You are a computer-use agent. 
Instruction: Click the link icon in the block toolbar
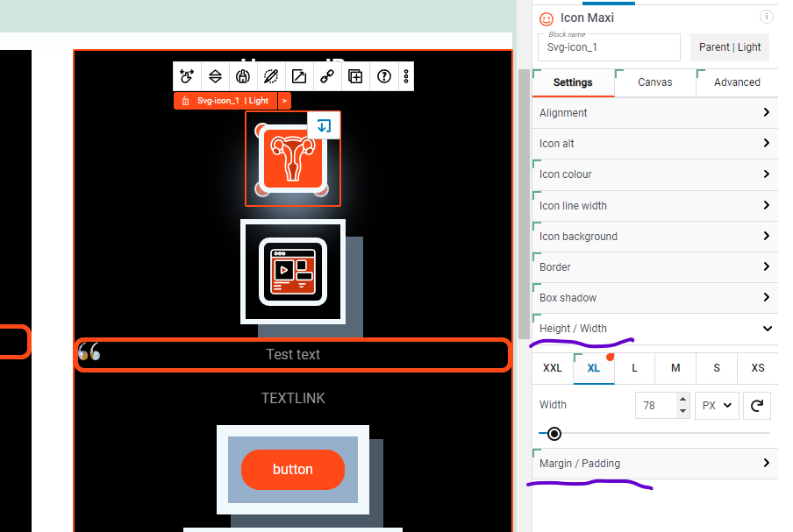326,76
